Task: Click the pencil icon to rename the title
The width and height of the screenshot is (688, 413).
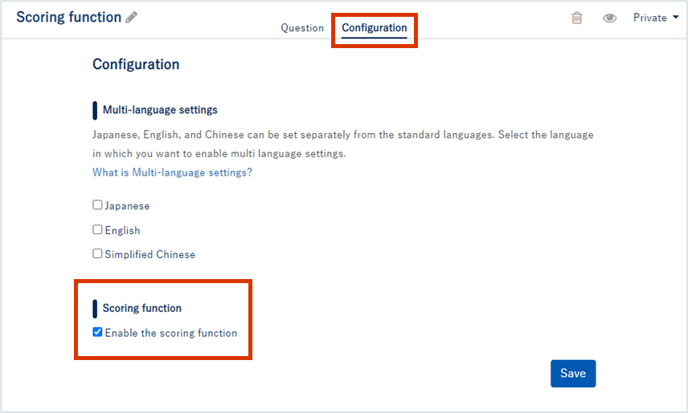Action: (131, 18)
